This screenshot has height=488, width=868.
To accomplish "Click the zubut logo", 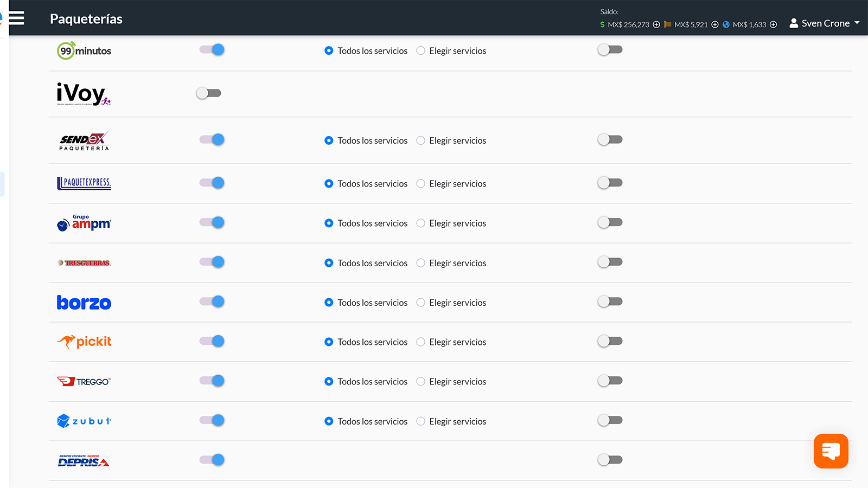I will (x=84, y=421).
